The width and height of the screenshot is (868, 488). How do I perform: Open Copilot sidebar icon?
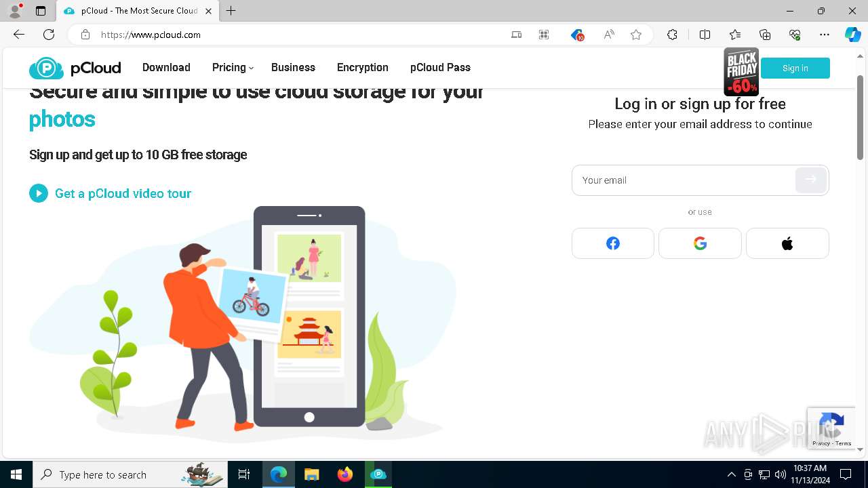(852, 35)
